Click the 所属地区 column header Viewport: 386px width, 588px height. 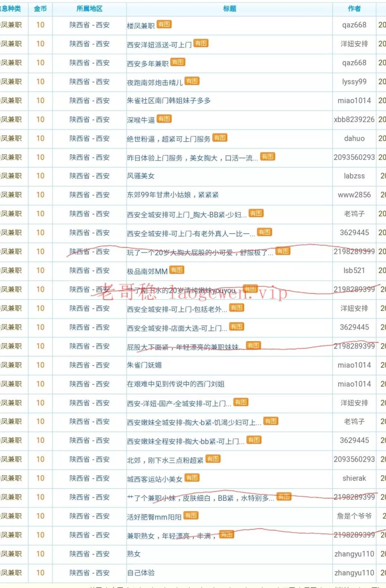coord(89,9)
